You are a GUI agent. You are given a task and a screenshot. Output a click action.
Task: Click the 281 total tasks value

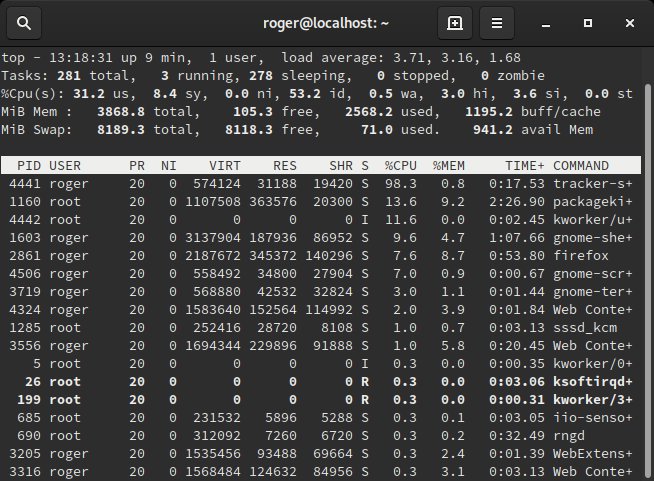click(69, 76)
